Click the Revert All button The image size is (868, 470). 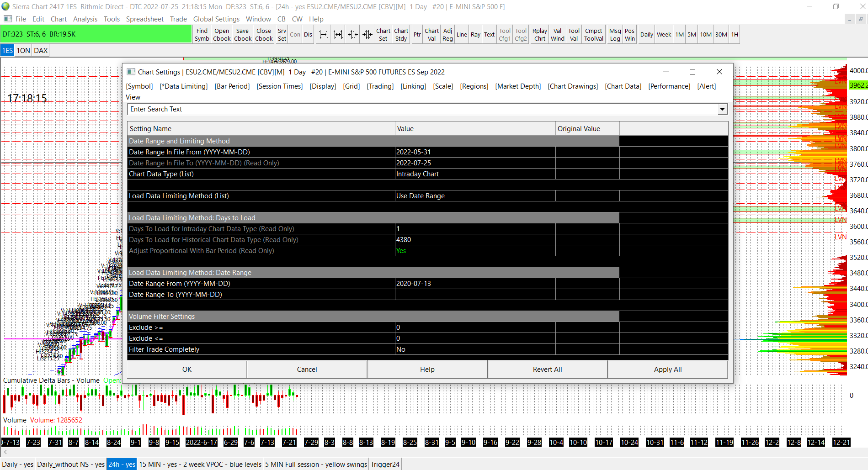coord(547,370)
